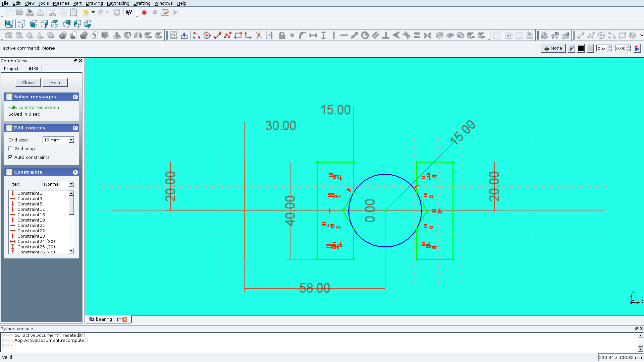Expand the Solver messages panel
This screenshot has width=644, height=362.
click(x=75, y=97)
